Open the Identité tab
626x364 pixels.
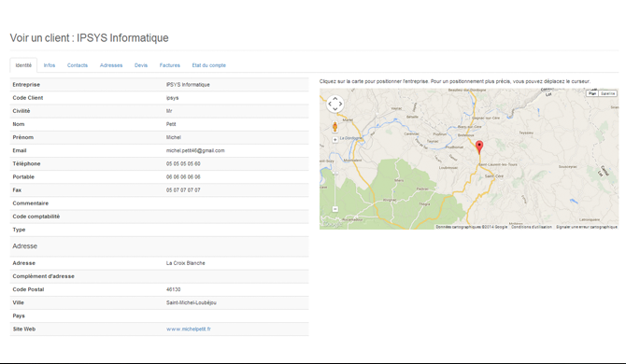coord(23,65)
